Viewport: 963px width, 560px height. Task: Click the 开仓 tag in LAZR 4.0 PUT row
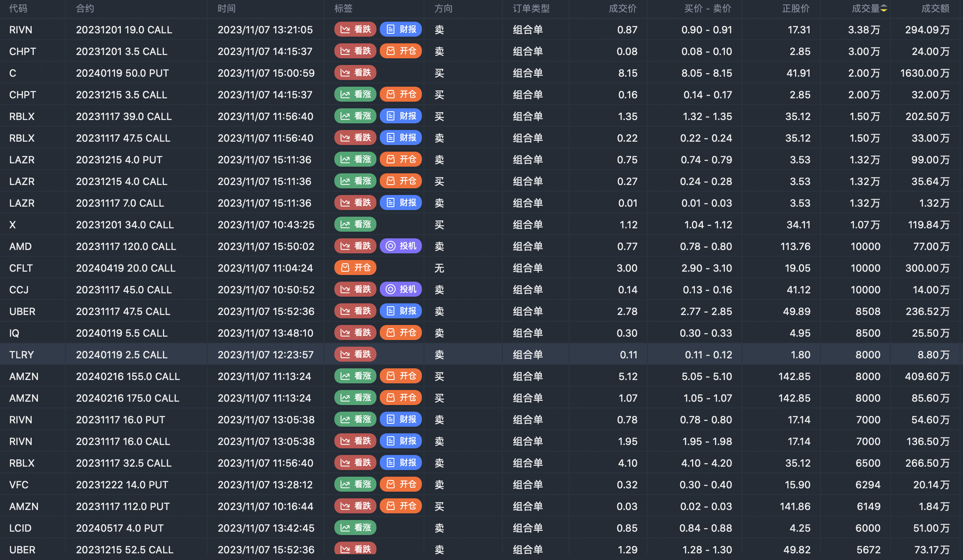(x=401, y=160)
